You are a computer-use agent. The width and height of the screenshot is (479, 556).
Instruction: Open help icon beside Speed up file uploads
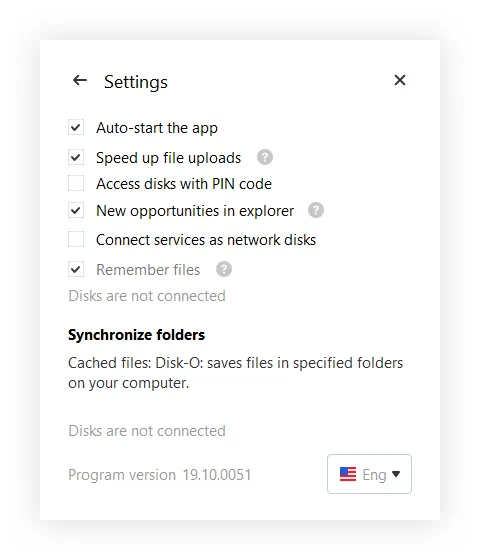tap(264, 157)
